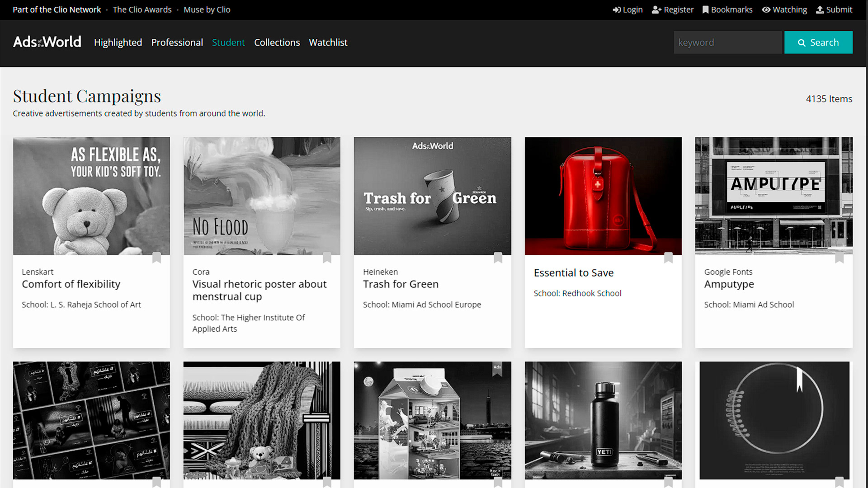Open the Collections page
This screenshot has height=488, width=868.
click(x=277, y=42)
